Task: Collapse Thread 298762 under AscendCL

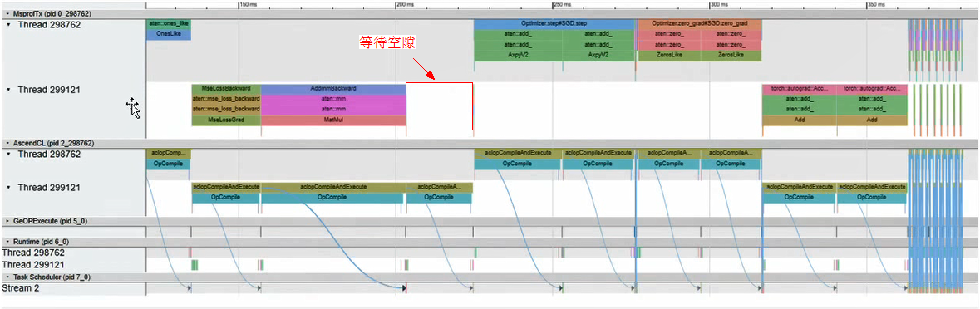Action: pos(8,154)
